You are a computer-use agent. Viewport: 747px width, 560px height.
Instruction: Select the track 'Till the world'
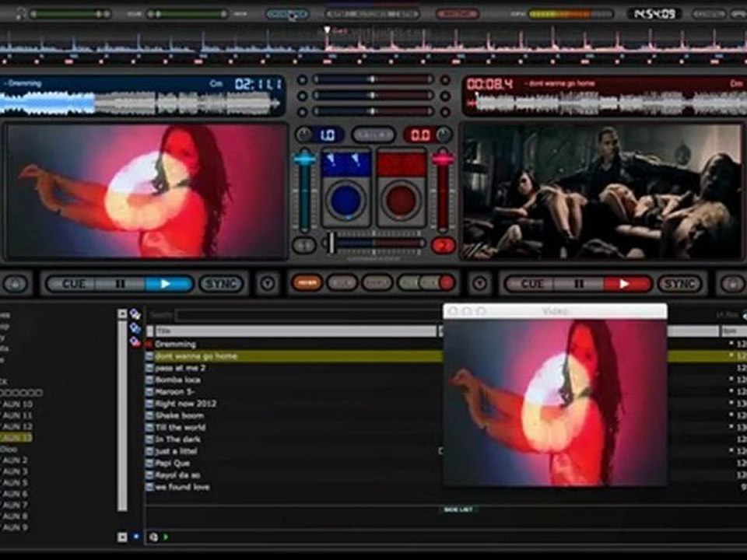(x=180, y=428)
